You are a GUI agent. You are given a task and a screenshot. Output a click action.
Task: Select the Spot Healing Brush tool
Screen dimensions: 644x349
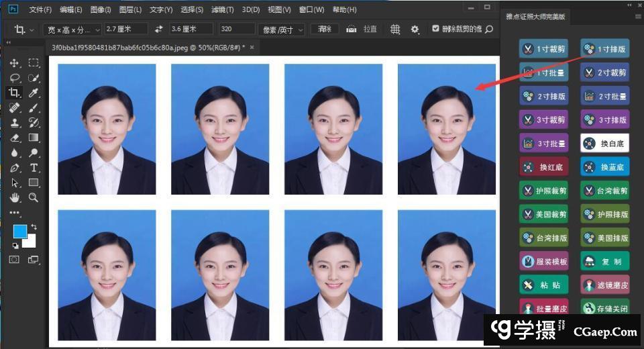[14, 107]
